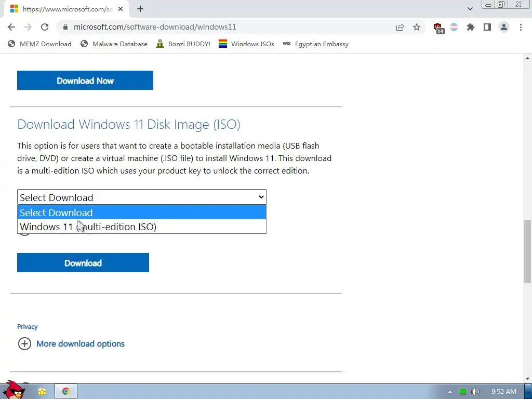The width and height of the screenshot is (532, 399).
Task: Open the tab search chevron
Action: tap(470, 9)
